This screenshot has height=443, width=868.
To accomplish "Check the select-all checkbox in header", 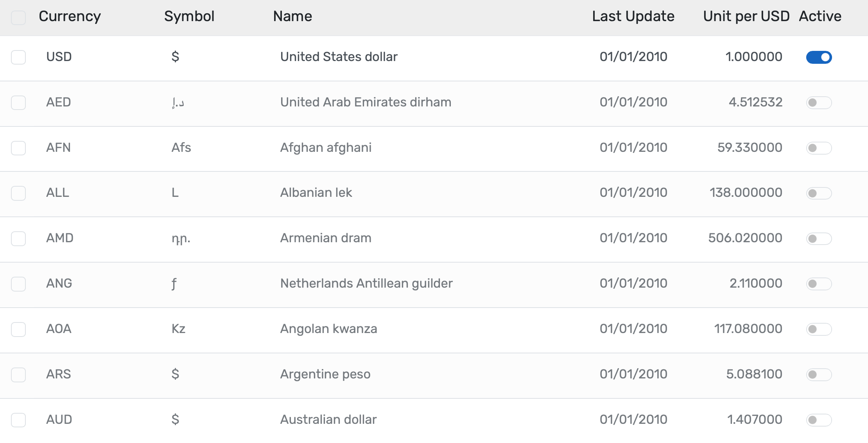I will click(18, 17).
